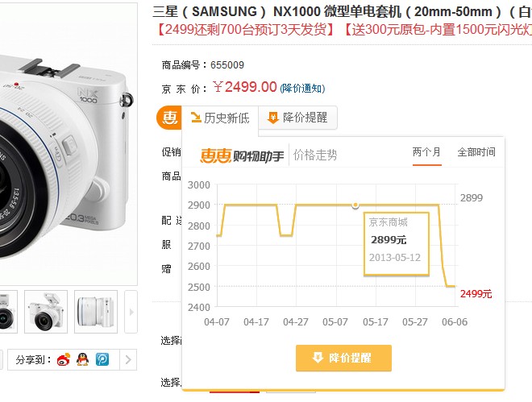Open the 降价提醒 tab
532x402 pixels.
298,118
